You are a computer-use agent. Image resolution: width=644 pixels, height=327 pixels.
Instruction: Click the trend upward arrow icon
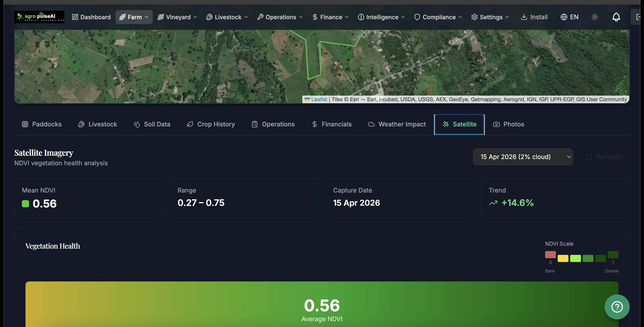pyautogui.click(x=493, y=203)
